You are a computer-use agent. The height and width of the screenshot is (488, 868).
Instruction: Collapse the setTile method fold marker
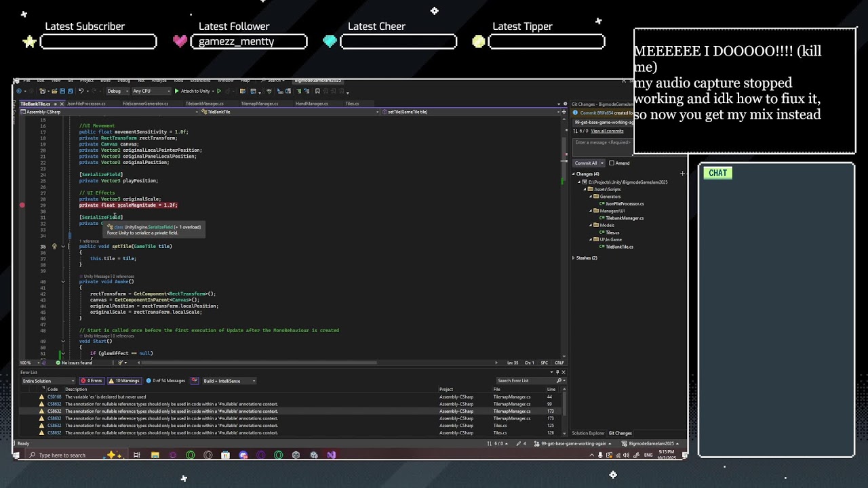click(x=63, y=247)
